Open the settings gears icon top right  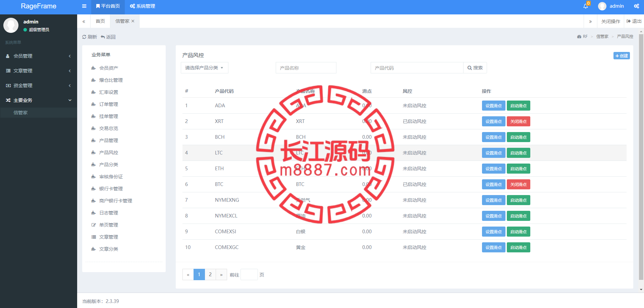(636, 6)
